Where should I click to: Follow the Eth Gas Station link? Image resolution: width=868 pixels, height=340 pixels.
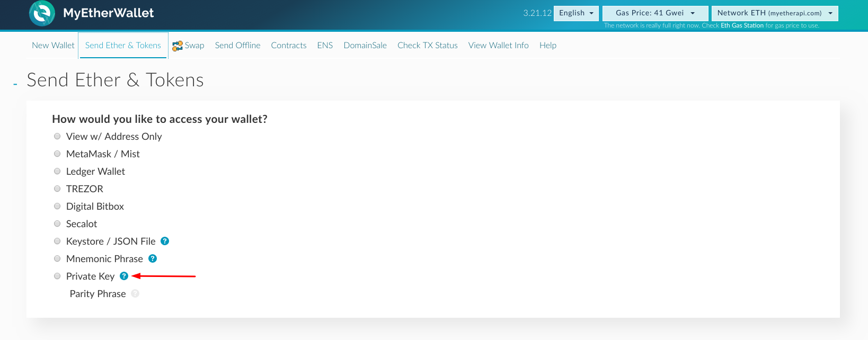click(742, 25)
